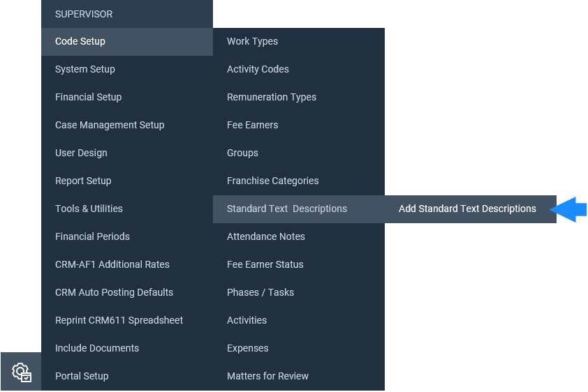This screenshot has height=392, width=588.
Task: Open System Setup menu item
Action: click(x=127, y=69)
